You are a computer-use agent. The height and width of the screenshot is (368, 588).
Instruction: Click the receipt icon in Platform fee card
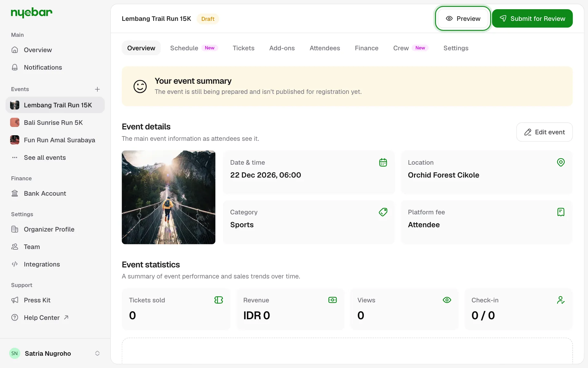(561, 212)
